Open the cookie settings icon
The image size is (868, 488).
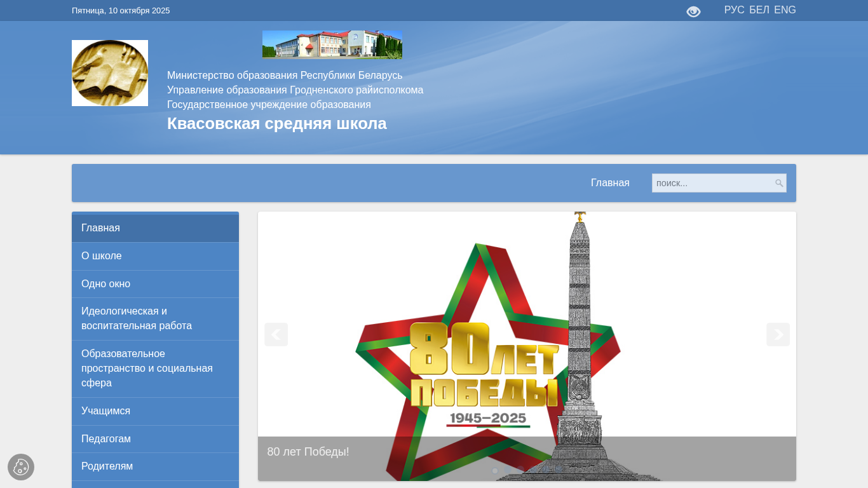pos(21,467)
